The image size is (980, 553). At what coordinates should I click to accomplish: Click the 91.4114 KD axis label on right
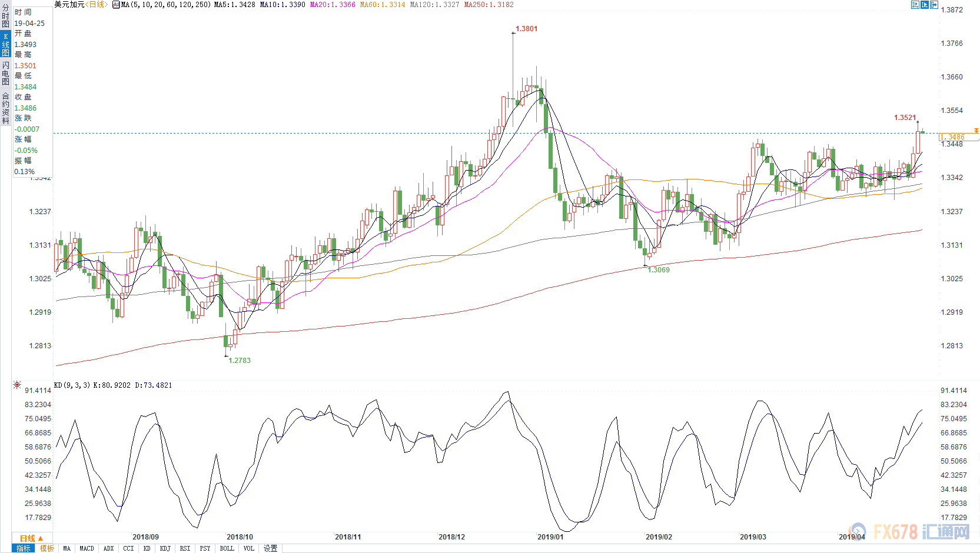tap(954, 391)
